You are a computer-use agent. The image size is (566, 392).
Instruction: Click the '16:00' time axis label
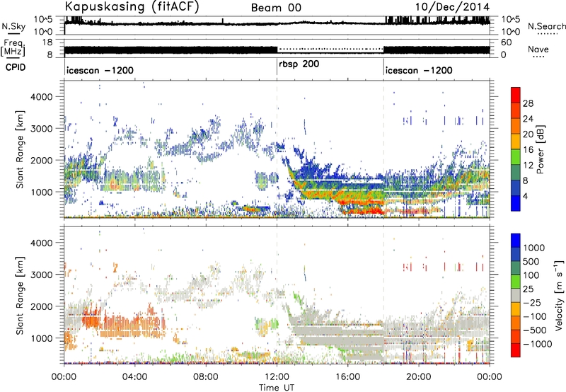click(348, 377)
